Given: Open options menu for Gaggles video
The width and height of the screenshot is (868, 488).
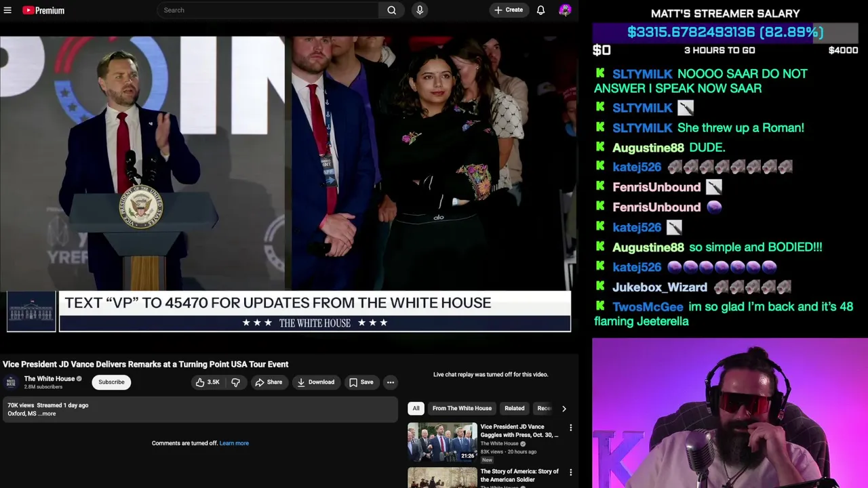Looking at the screenshot, I should [570, 428].
